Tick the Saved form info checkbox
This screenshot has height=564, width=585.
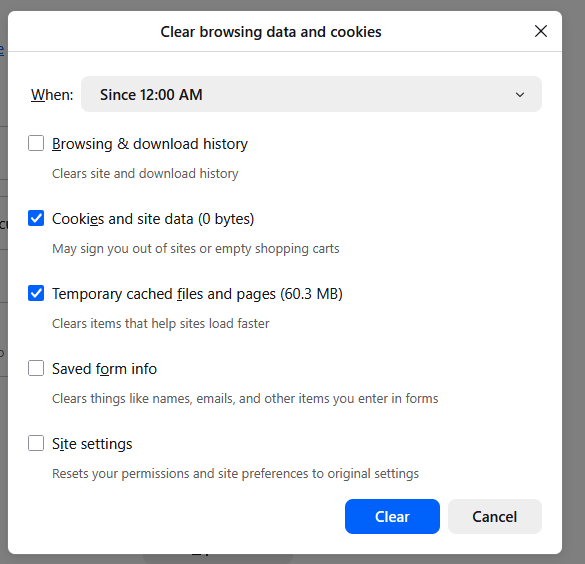[x=36, y=368]
